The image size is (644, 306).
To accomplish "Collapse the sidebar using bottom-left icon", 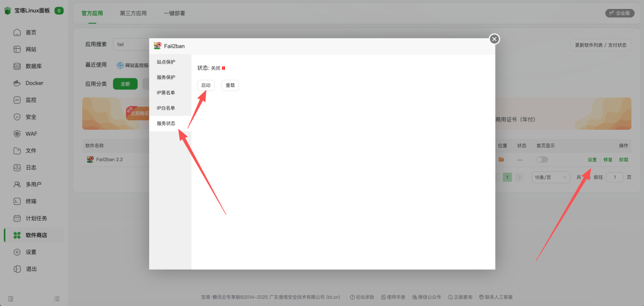I will [11, 298].
